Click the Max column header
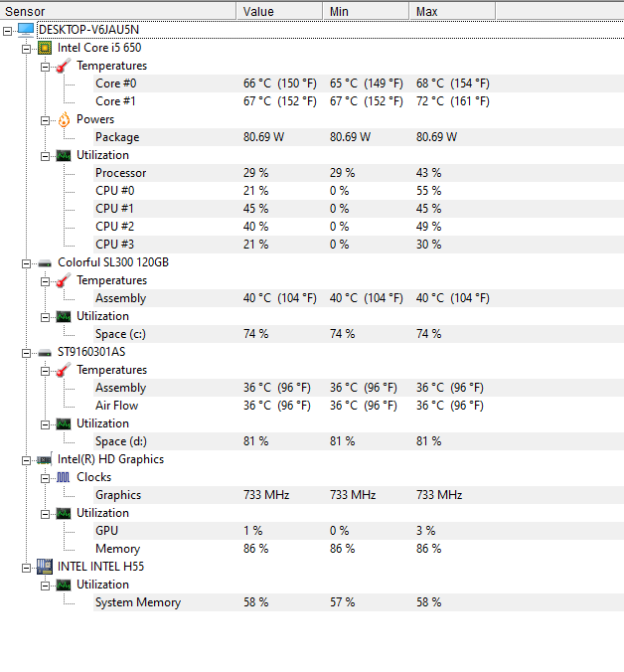The width and height of the screenshot is (624, 672). 452,11
